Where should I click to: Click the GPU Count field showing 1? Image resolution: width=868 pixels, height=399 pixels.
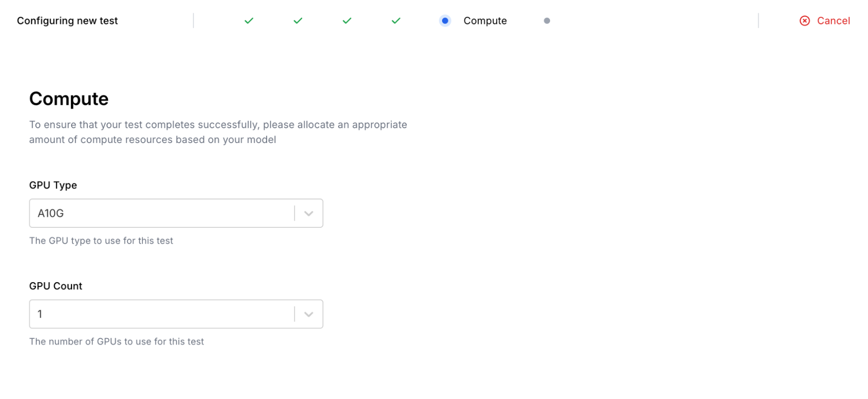[176, 314]
